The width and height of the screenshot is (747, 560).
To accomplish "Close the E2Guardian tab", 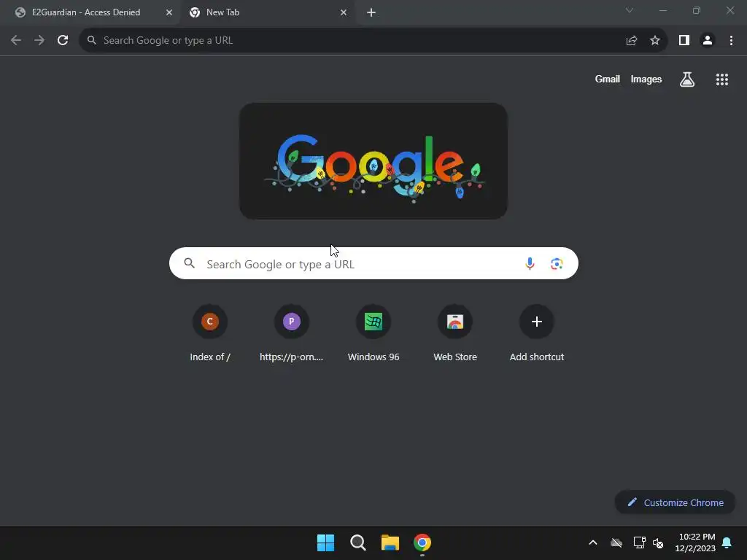I will (x=169, y=12).
